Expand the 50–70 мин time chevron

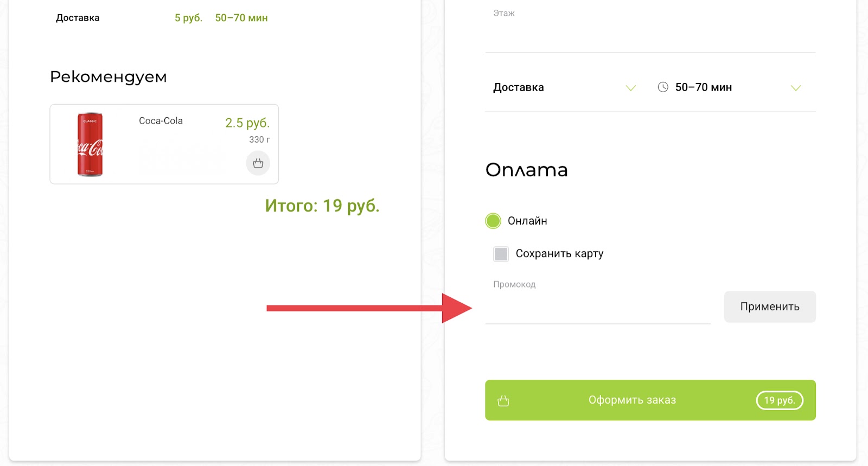coord(795,88)
